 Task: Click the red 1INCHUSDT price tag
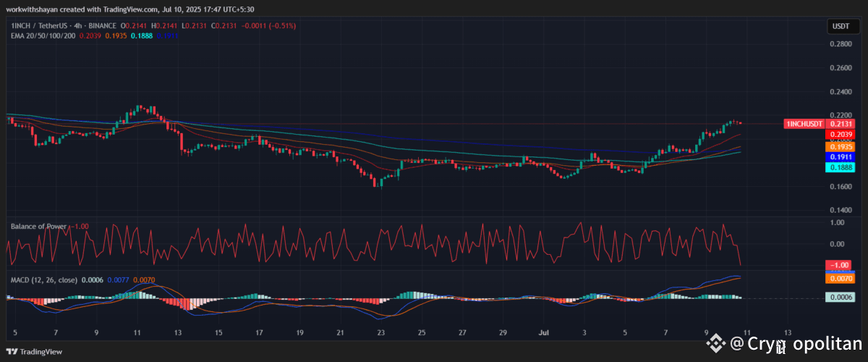pyautogui.click(x=804, y=124)
